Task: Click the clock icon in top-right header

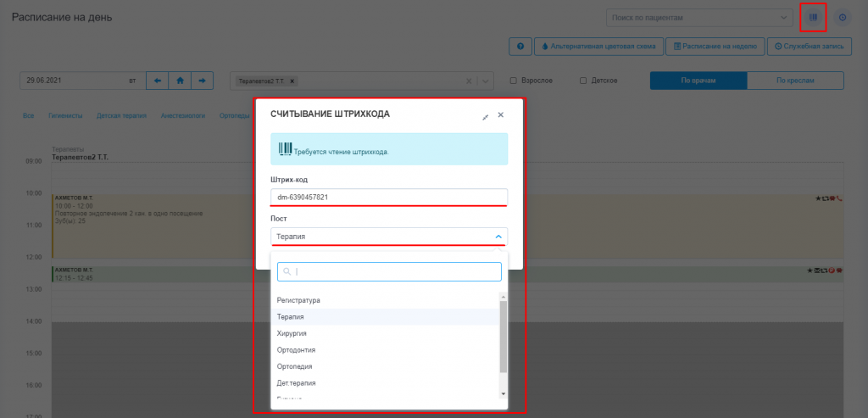Action: point(843,18)
